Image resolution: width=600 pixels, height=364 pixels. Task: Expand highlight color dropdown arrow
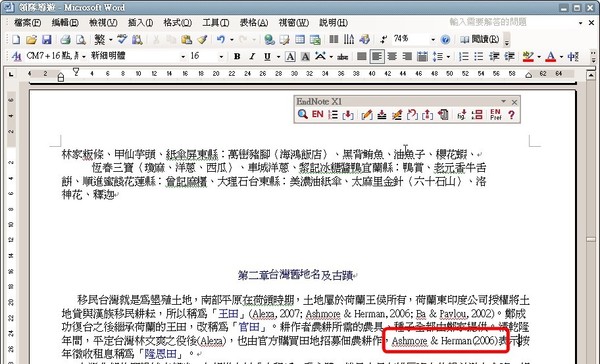(539, 57)
